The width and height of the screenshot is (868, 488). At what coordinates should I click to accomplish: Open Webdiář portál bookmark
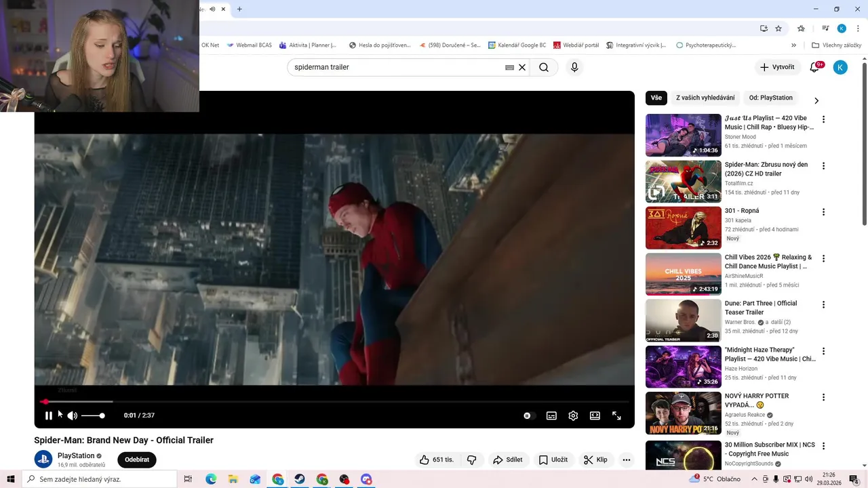tap(576, 45)
